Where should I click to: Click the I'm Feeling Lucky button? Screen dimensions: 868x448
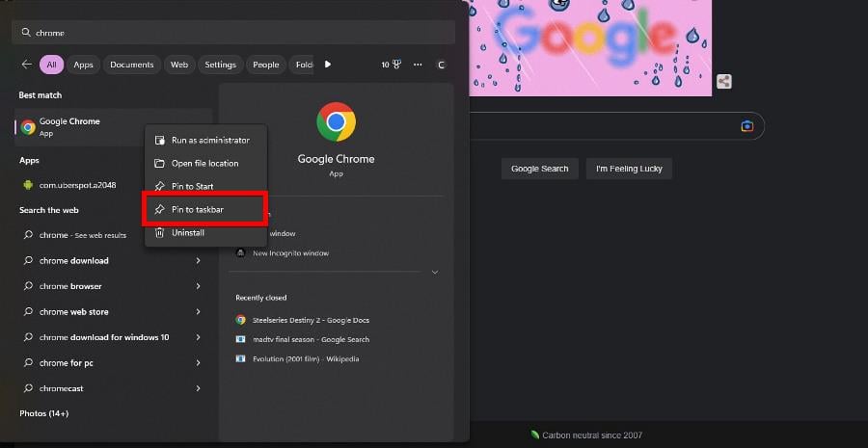pos(629,169)
